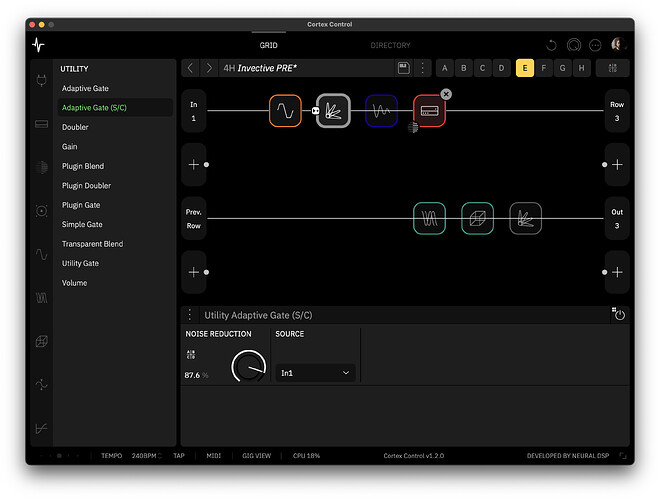Open the mixer sliders icon at top right
Image resolution: width=661 pixels, height=500 pixels.
pyautogui.click(x=613, y=68)
